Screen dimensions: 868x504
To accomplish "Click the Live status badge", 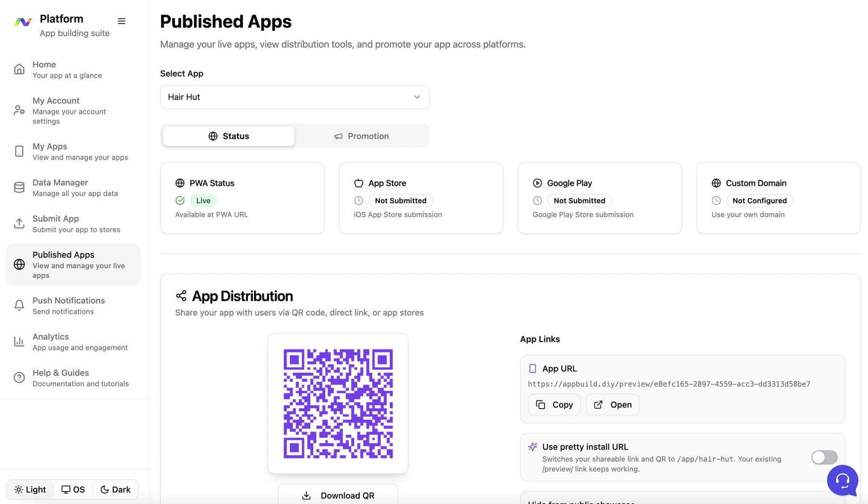I will (x=203, y=201).
